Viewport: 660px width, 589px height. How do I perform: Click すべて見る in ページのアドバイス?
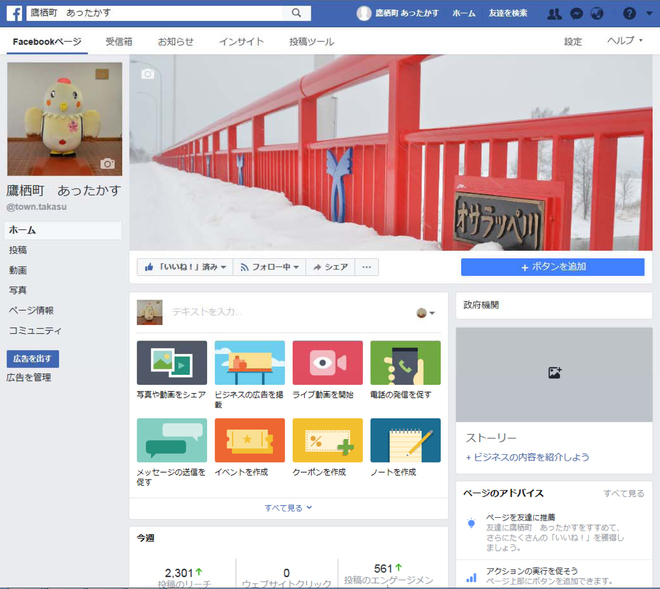tap(624, 493)
